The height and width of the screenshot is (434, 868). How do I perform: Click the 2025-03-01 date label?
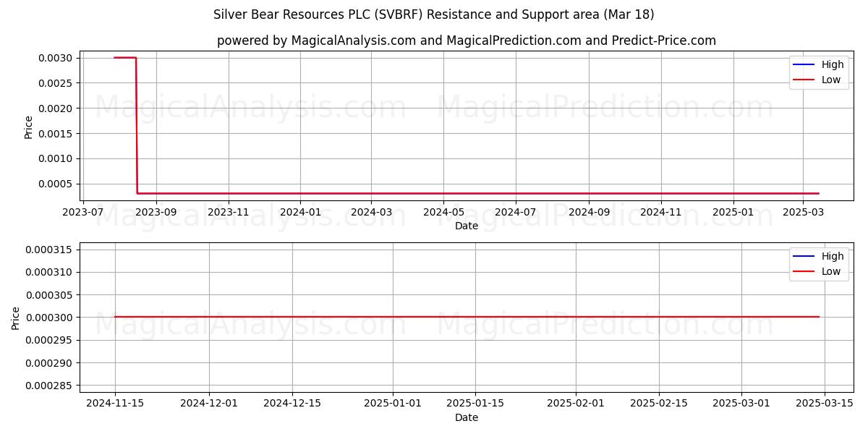pos(741,404)
